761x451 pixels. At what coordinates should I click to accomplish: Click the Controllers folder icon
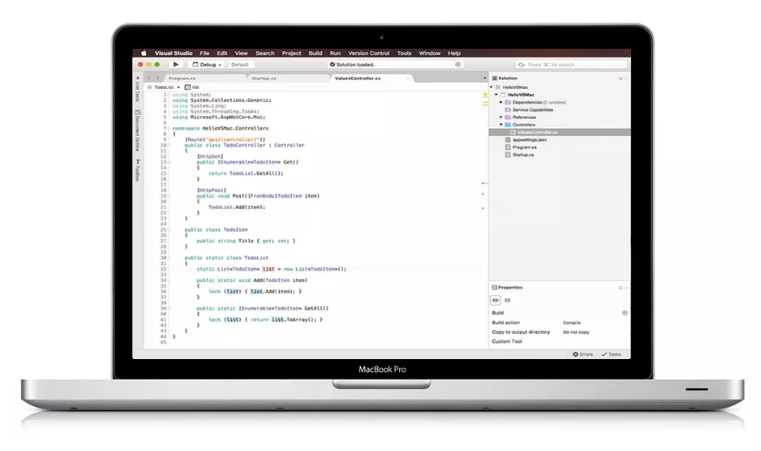tap(508, 125)
